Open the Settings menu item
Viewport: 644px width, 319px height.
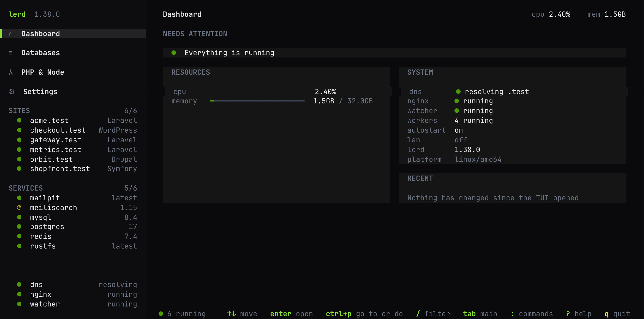point(73,92)
